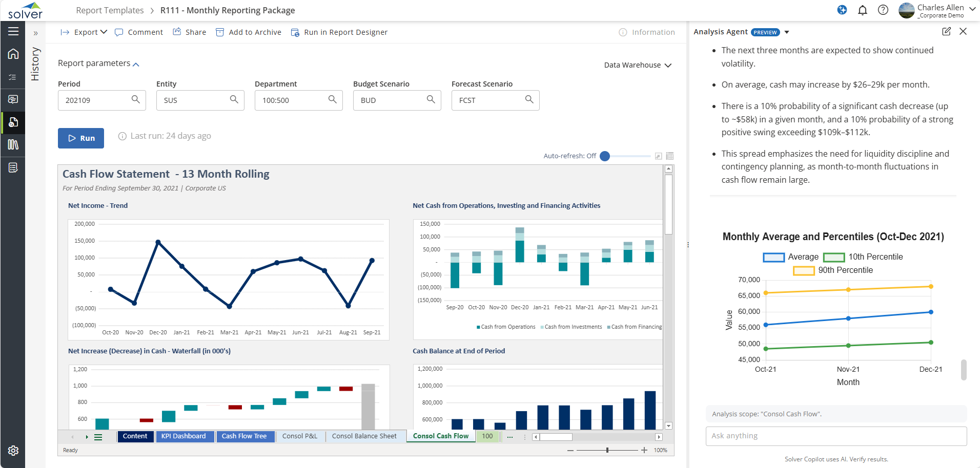This screenshot has width=980, height=468.
Task: Select the Consol Balance Sheet tab
Action: pyautogui.click(x=364, y=436)
